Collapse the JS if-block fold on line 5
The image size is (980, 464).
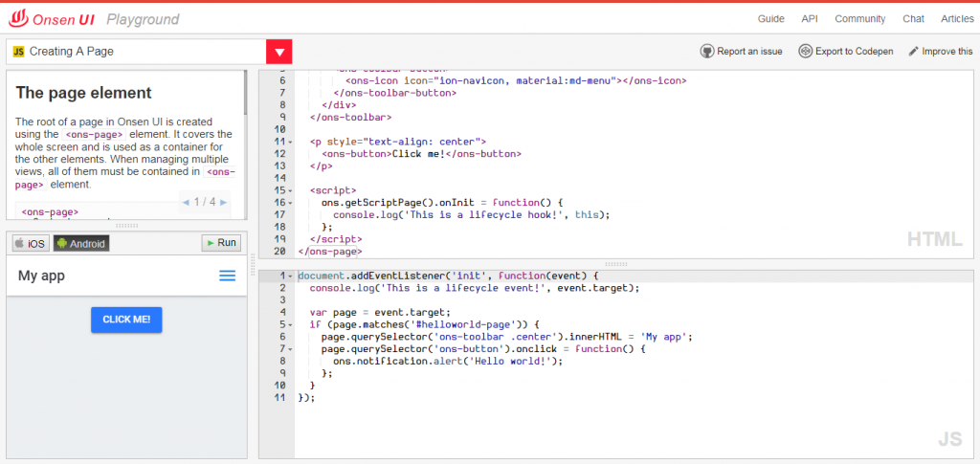[290, 324]
